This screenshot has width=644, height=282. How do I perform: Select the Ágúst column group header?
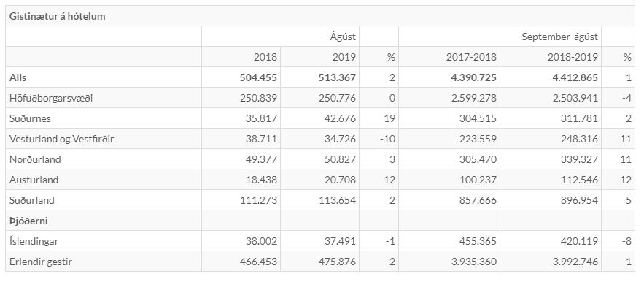(x=343, y=37)
